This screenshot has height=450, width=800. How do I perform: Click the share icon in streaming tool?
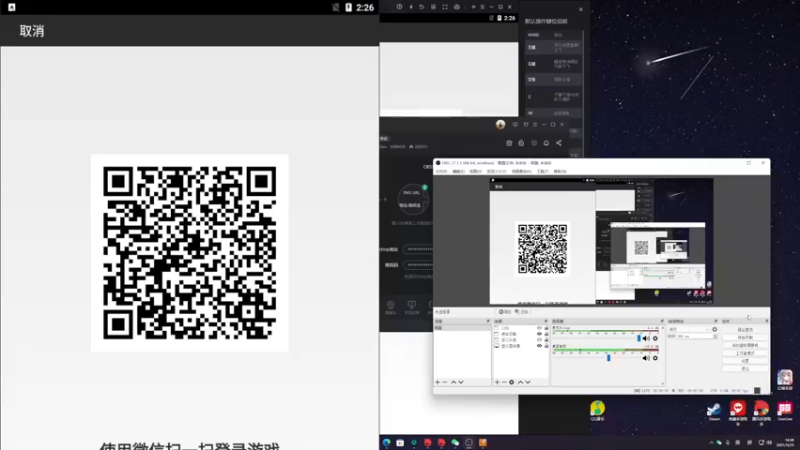(559, 143)
